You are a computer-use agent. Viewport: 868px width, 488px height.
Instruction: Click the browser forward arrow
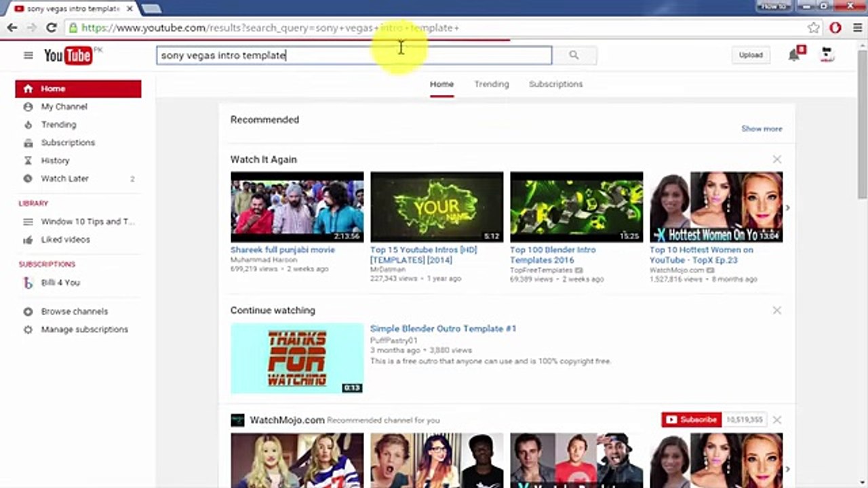tap(31, 28)
